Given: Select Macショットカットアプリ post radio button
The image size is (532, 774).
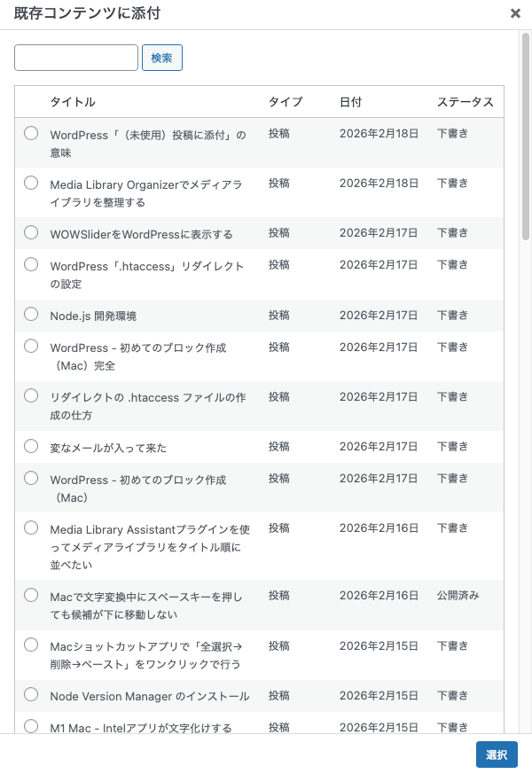Looking at the screenshot, I should 31,644.
